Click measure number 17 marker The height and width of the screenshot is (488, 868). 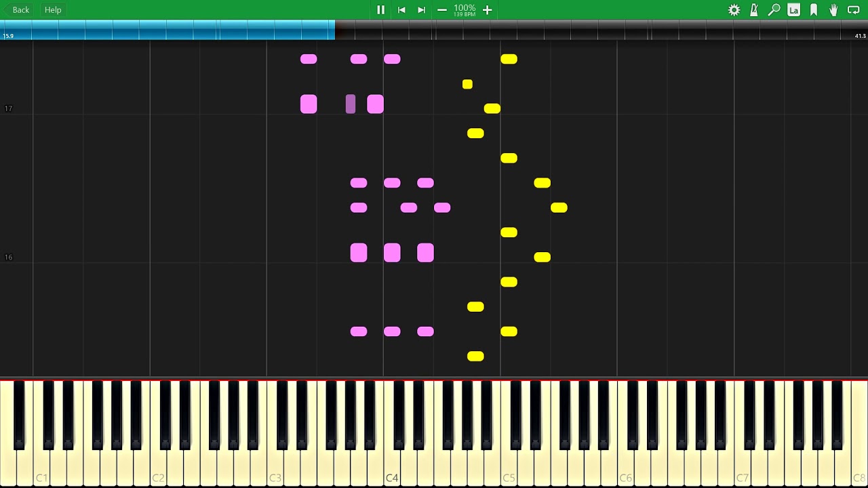(x=8, y=108)
